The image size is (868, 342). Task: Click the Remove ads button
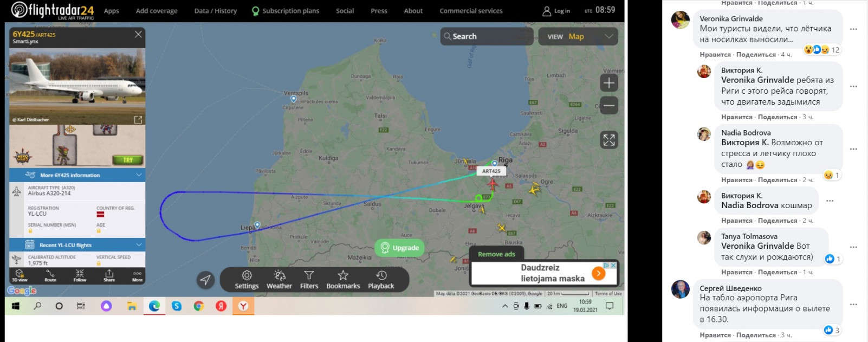pos(496,254)
